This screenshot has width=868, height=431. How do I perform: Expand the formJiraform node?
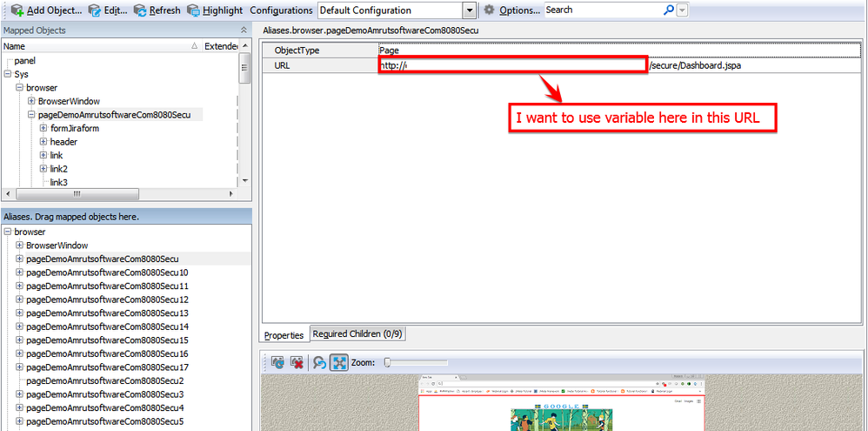click(x=43, y=128)
